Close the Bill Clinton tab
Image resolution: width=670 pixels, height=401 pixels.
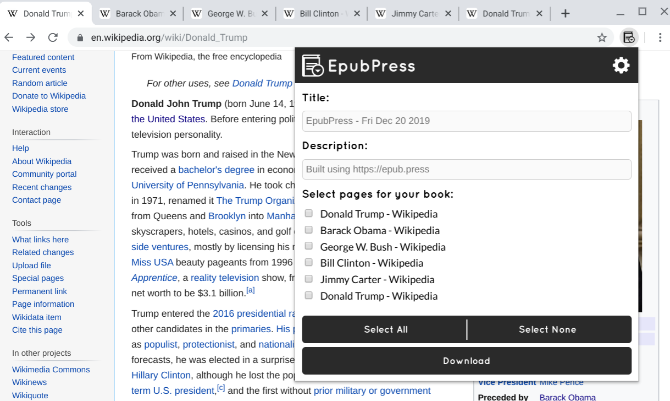tap(357, 14)
